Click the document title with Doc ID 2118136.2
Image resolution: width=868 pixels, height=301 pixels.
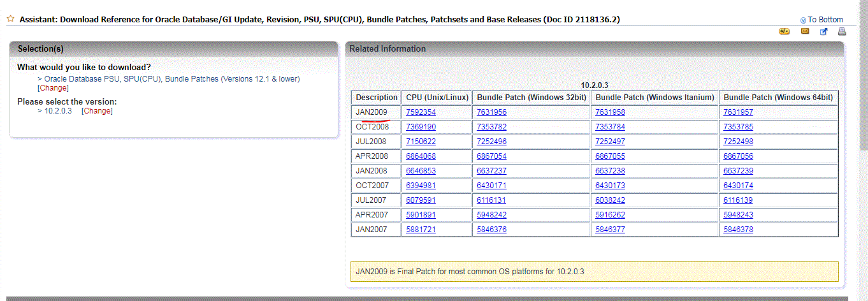coord(319,20)
